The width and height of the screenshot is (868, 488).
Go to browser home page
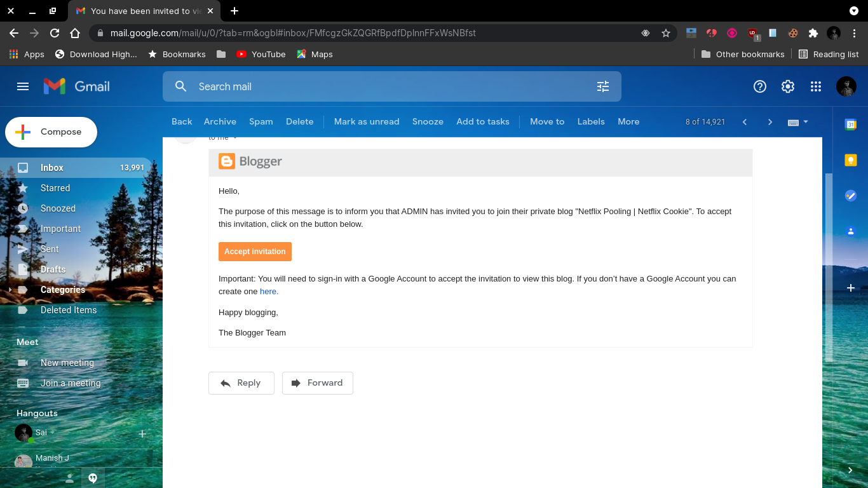pos(75,33)
